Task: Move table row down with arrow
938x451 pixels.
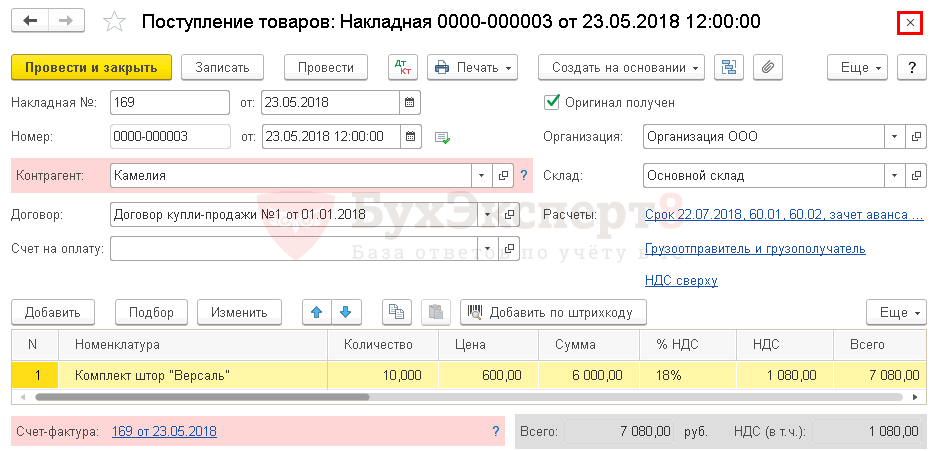Action: pos(345,312)
